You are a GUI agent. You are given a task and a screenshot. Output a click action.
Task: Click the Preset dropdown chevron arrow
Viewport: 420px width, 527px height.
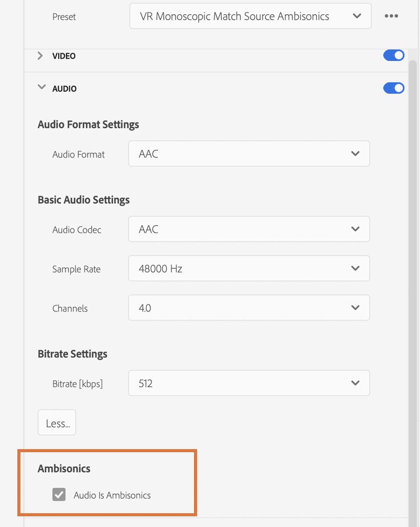point(356,16)
